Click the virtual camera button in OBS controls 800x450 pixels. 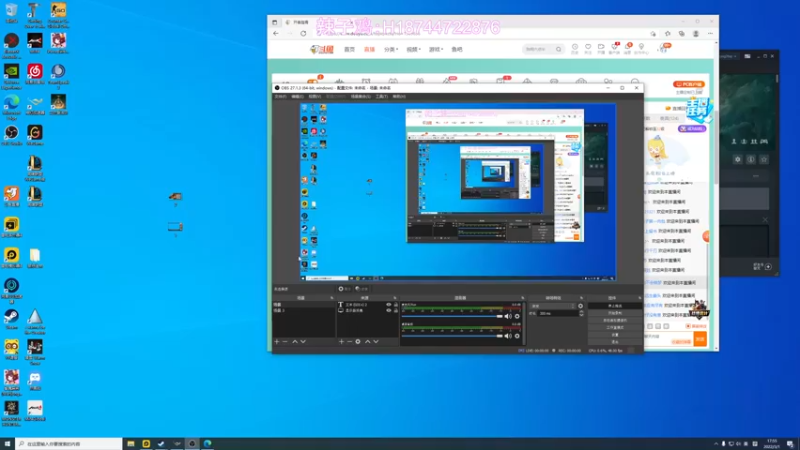tap(615, 320)
